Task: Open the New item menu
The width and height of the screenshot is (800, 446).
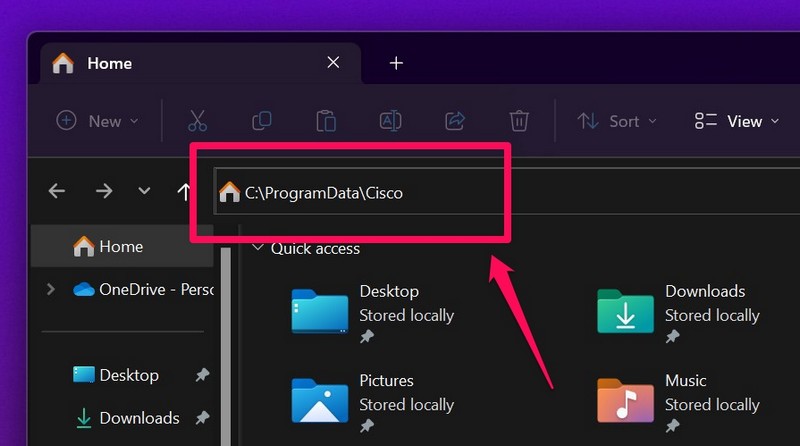Action: [97, 121]
